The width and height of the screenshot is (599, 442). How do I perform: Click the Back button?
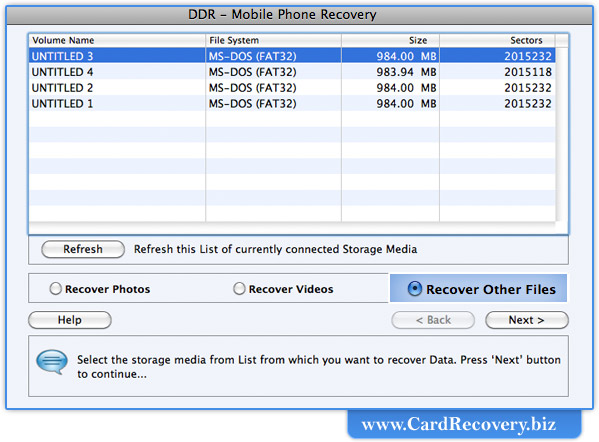433,320
